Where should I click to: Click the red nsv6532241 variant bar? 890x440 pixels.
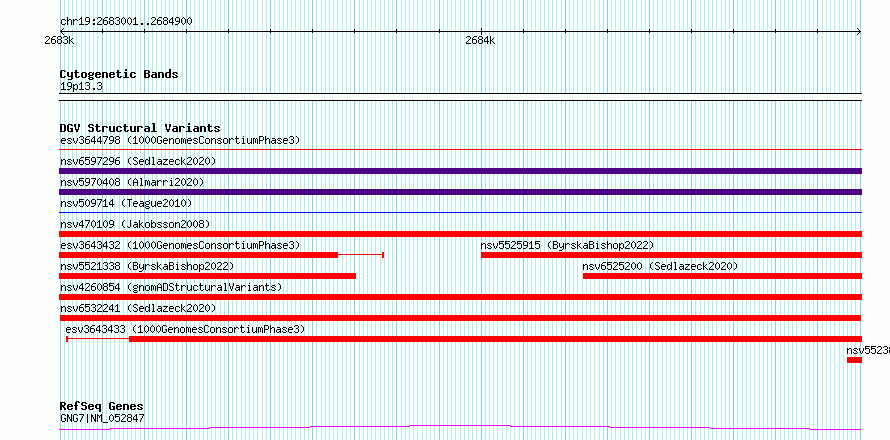460,318
